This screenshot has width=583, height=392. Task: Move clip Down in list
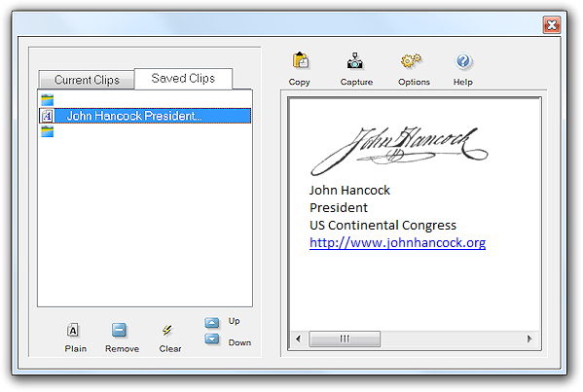[211, 339]
